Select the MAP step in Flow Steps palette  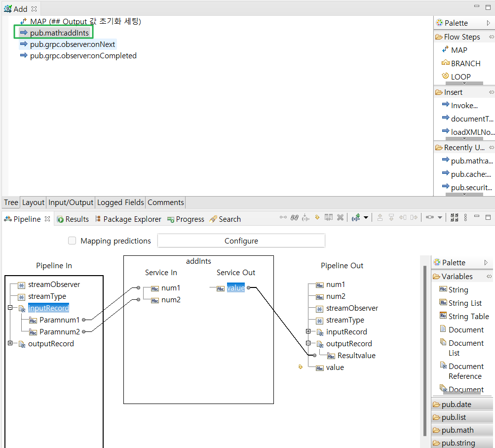click(458, 50)
